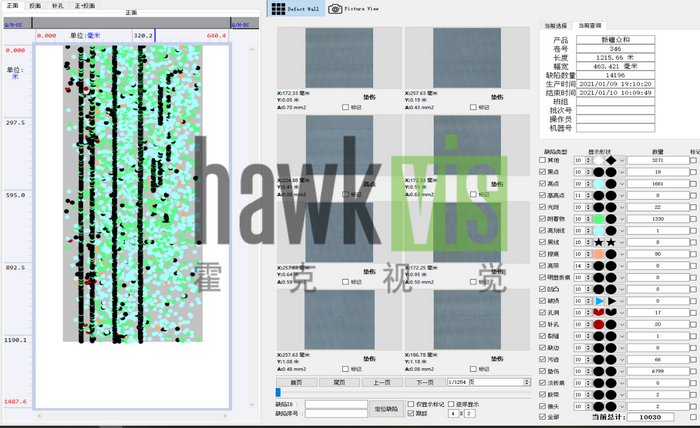Check 标记 under first defect thumbnail
Image resolution: width=700 pixels, height=428 pixels.
pyautogui.click(x=346, y=107)
